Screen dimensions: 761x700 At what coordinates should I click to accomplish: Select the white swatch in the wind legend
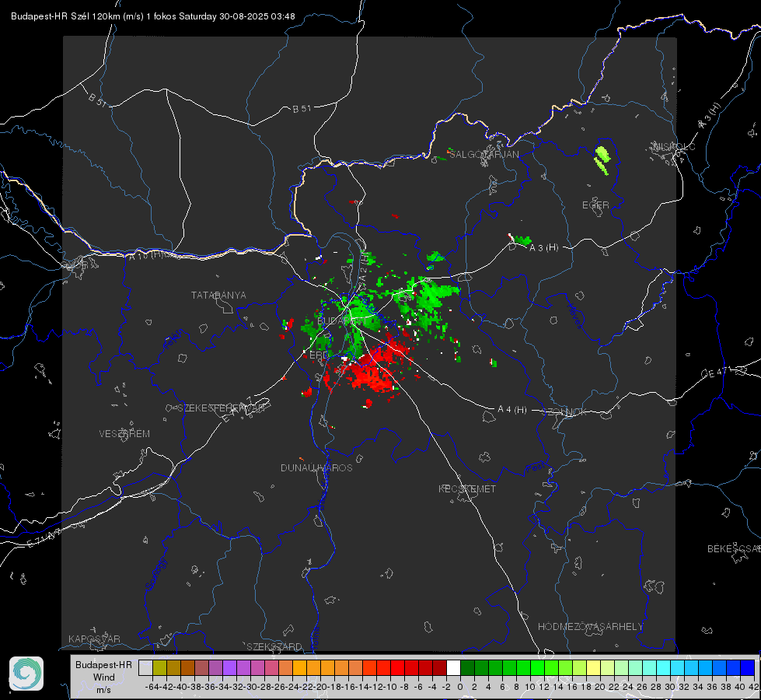[x=453, y=667]
